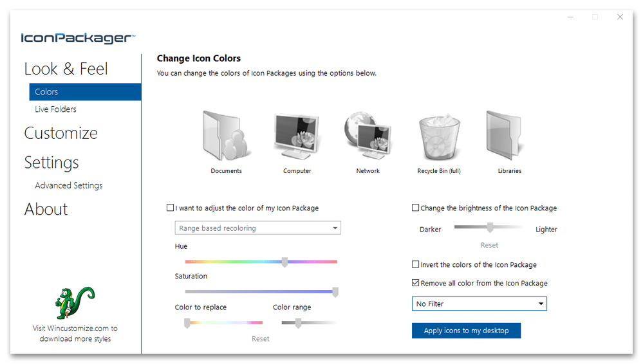Screen dimensions: 643x364
Task: Click the Darker to Lighter brightness slider
Action: [x=489, y=228]
